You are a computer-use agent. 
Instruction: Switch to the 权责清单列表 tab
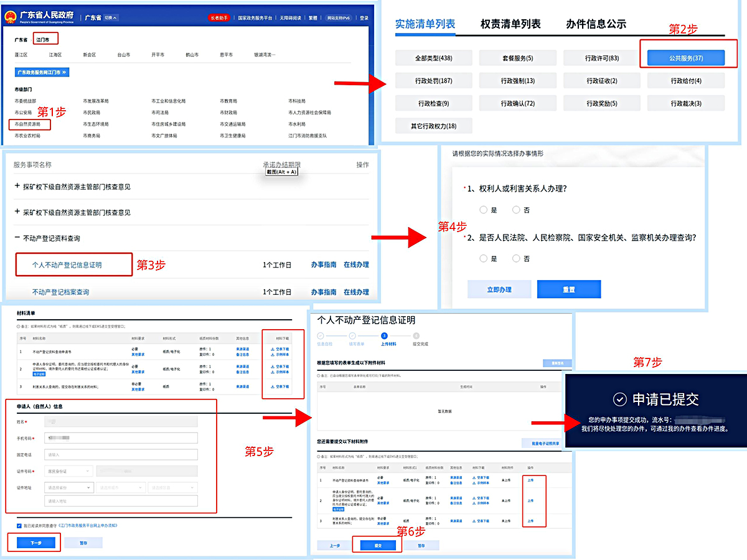pos(510,24)
